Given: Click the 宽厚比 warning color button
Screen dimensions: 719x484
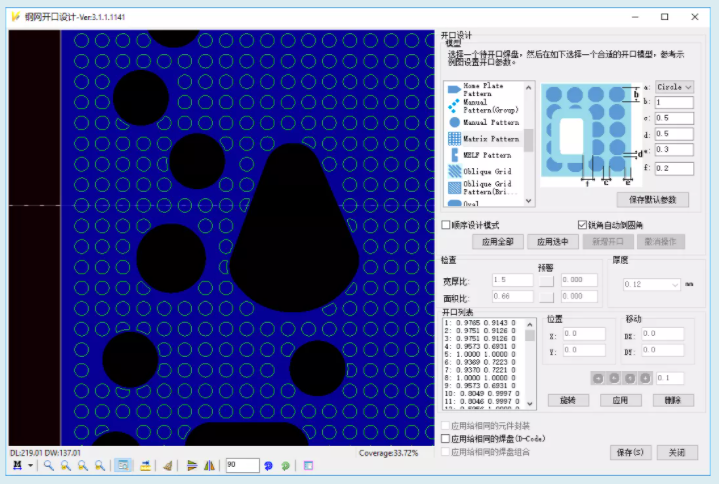Looking at the screenshot, I should tap(546, 280).
